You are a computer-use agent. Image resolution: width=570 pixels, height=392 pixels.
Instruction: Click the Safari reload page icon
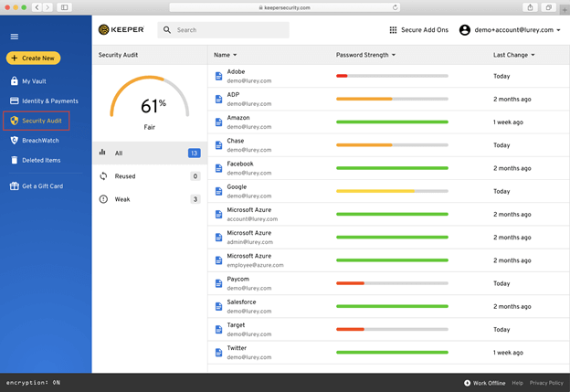tap(395, 7)
